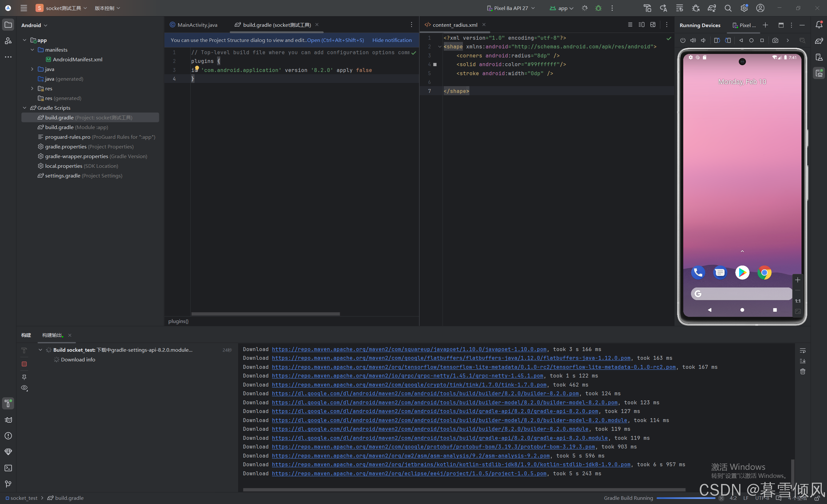Open Terminal tool window
The height and width of the screenshot is (504, 827).
(8, 468)
